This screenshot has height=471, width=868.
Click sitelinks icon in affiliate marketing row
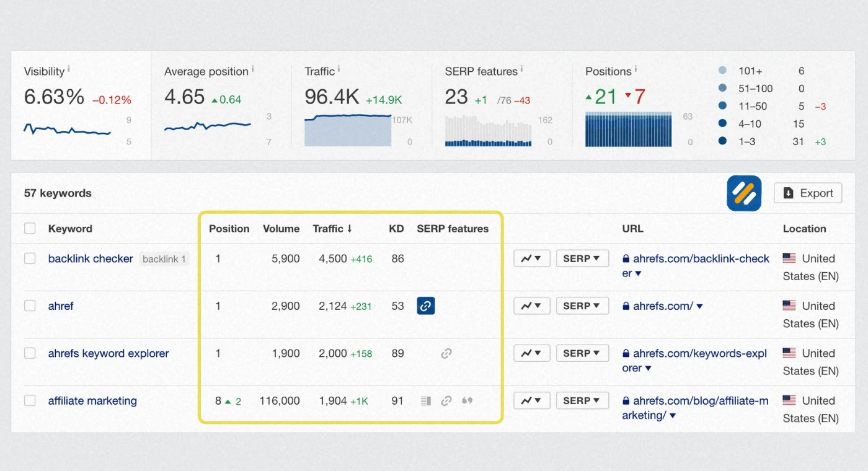coord(446,401)
